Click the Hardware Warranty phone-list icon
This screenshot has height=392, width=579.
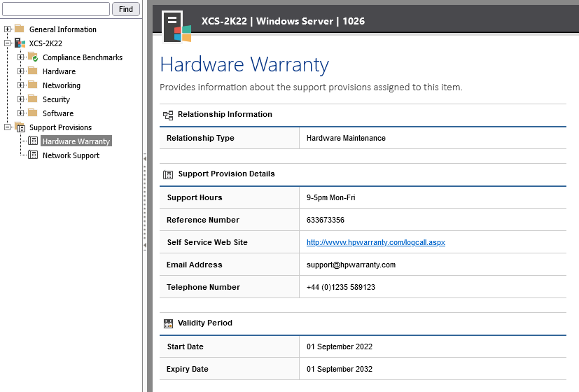click(x=33, y=141)
